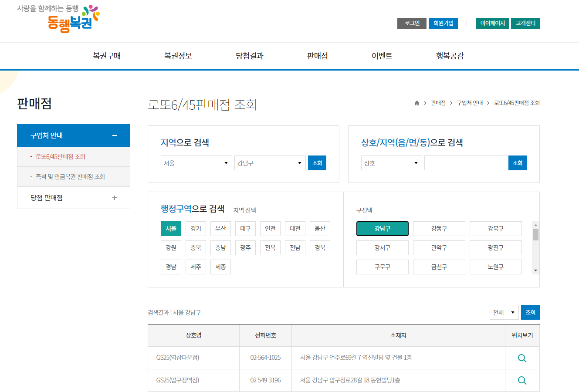Click the 로그인 button

pos(412,23)
